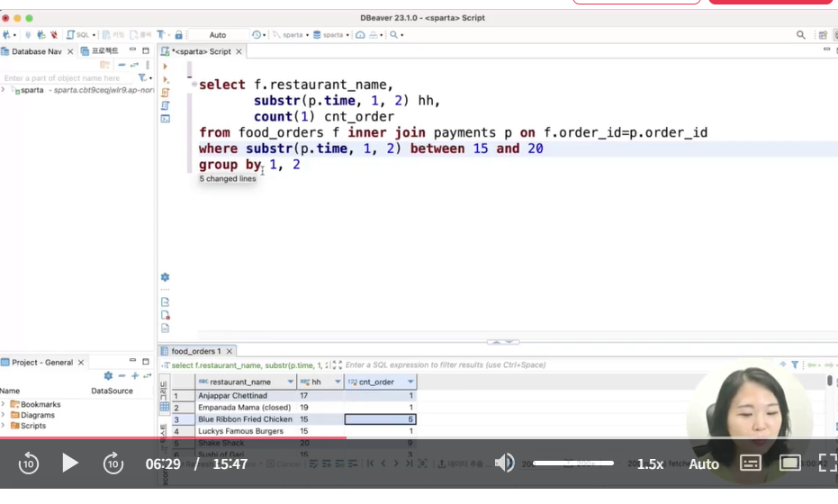Expand the Bookmarks folder
This screenshot has height=504, width=838.
[x=4, y=404]
